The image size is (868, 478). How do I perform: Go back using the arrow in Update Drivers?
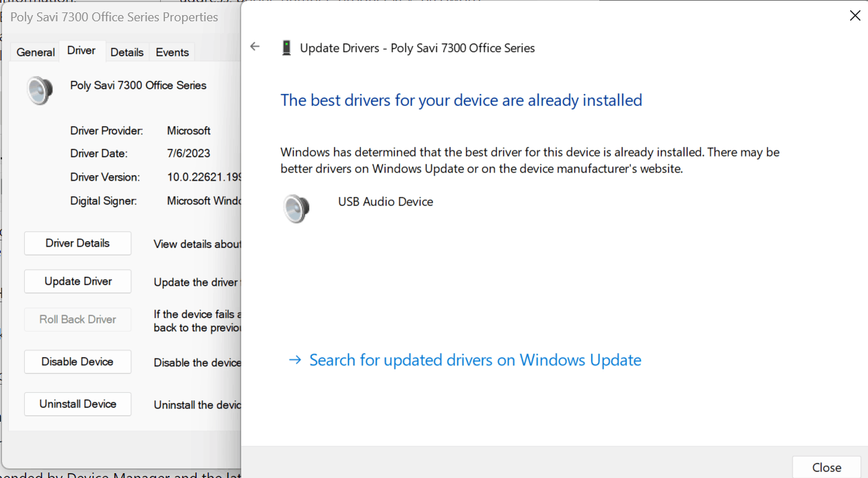(x=255, y=47)
